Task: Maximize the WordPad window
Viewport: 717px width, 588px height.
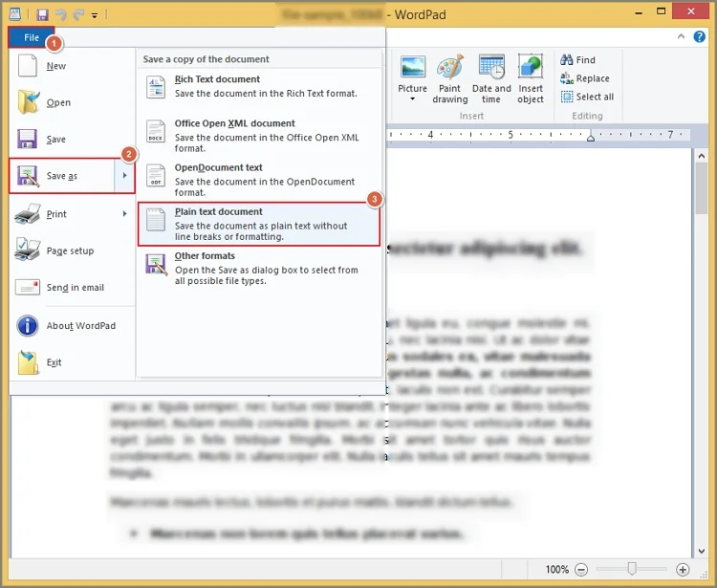Action: tap(661, 11)
